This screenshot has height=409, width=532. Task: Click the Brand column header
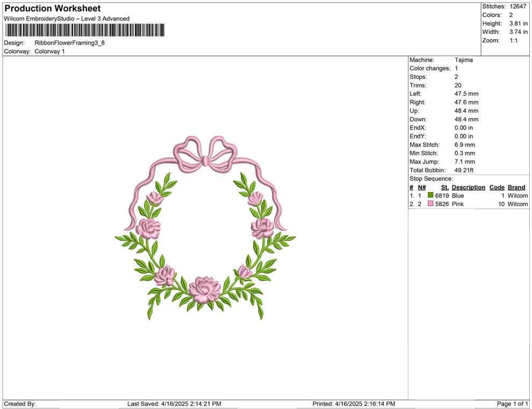516,187
